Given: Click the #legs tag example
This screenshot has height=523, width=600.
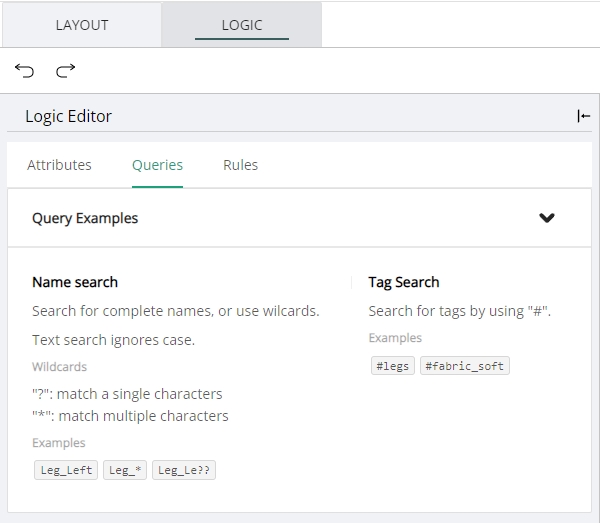Looking at the screenshot, I should pyautogui.click(x=391, y=366).
